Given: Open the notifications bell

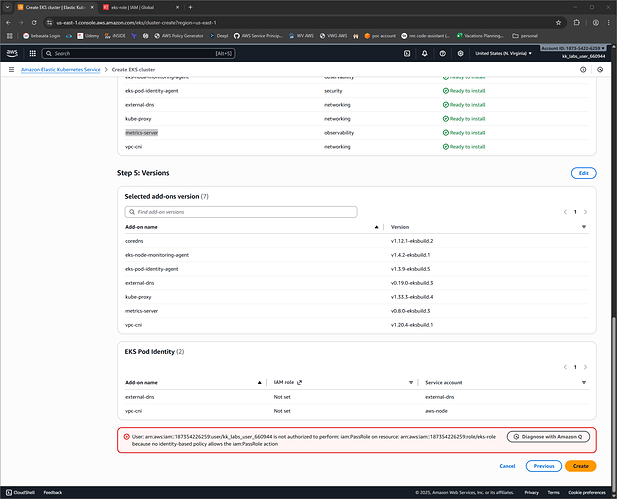Looking at the screenshot, I should pyautogui.click(x=425, y=54).
